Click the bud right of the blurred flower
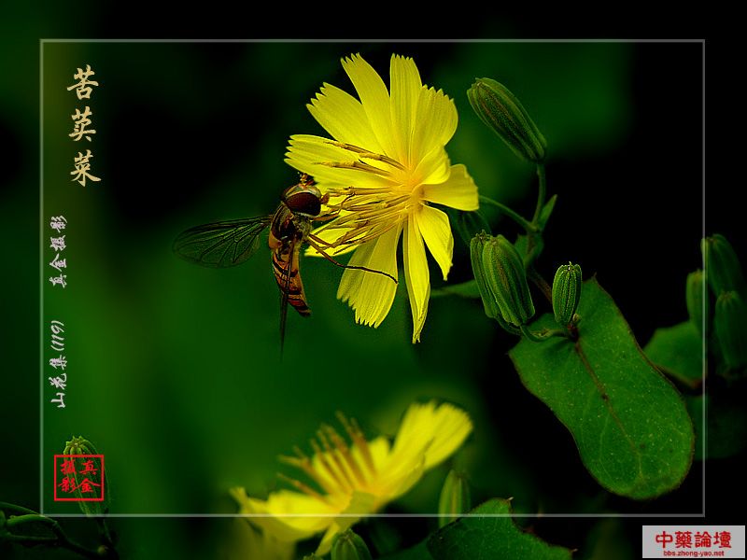747x560 pixels. (x=454, y=496)
